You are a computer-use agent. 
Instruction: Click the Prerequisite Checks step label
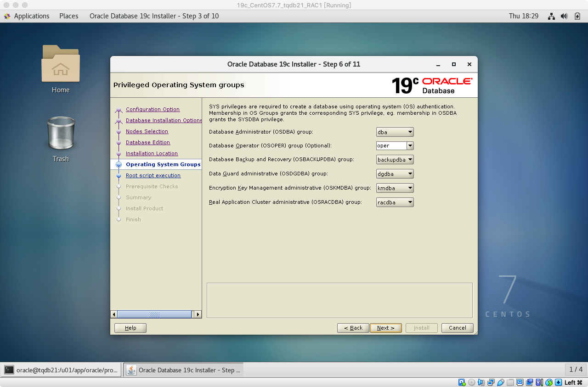(x=152, y=186)
